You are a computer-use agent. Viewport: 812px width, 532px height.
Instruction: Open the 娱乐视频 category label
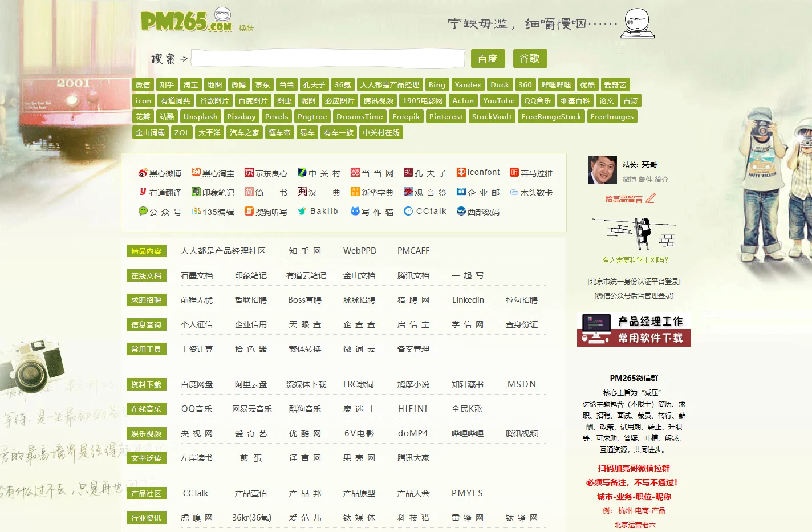click(x=147, y=433)
